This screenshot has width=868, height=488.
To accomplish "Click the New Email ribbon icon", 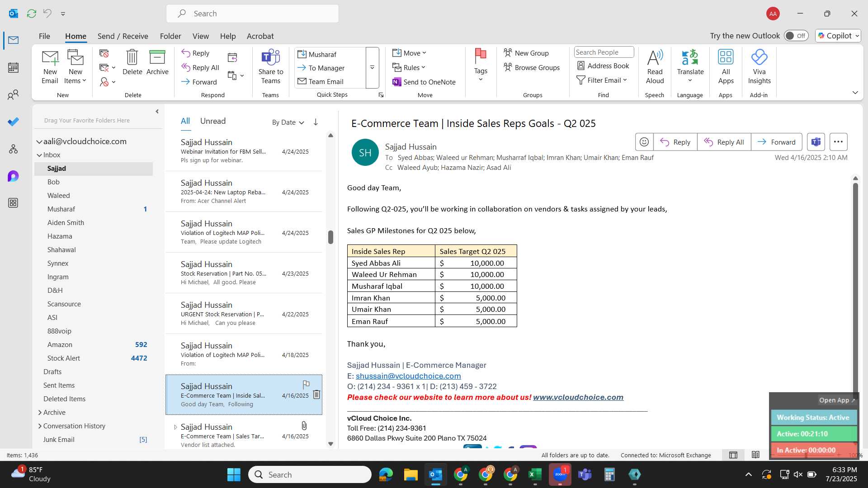I will (x=50, y=67).
